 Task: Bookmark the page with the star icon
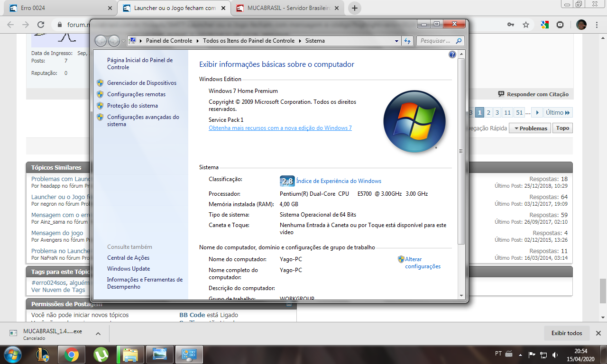tap(525, 25)
